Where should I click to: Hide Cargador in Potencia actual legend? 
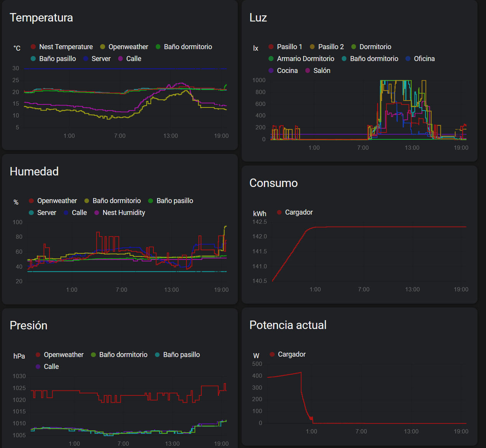[x=288, y=354]
